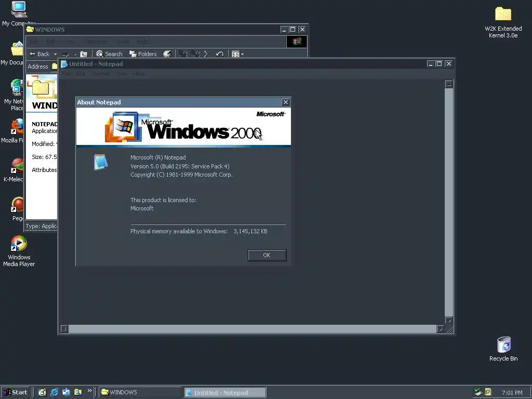Toggle the Folders pane in explorer
Image resolution: width=532 pixels, height=399 pixels.
143,54
